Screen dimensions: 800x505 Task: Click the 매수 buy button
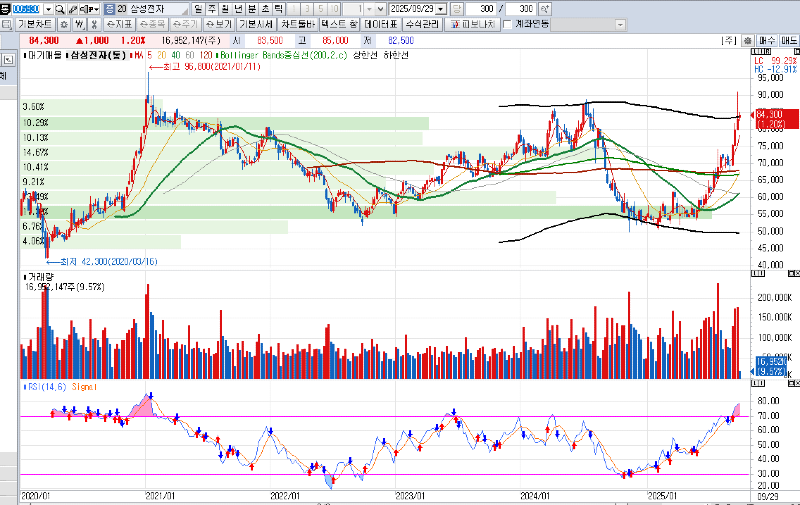(767, 39)
